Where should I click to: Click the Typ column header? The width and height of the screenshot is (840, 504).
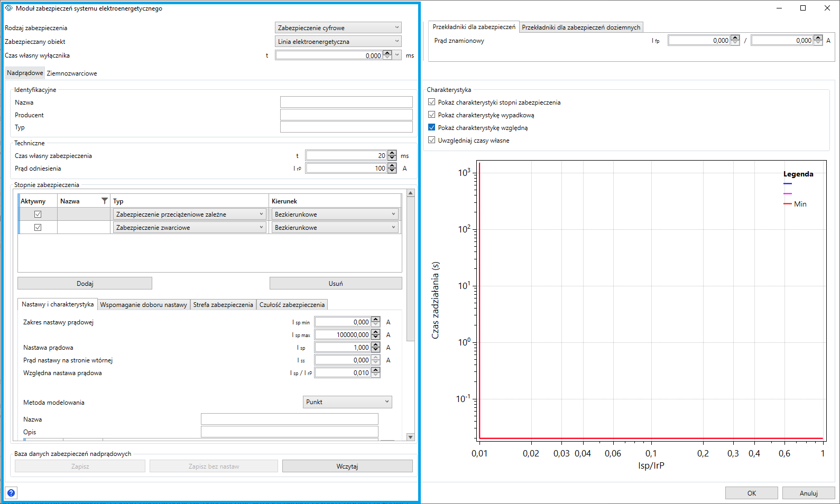190,201
